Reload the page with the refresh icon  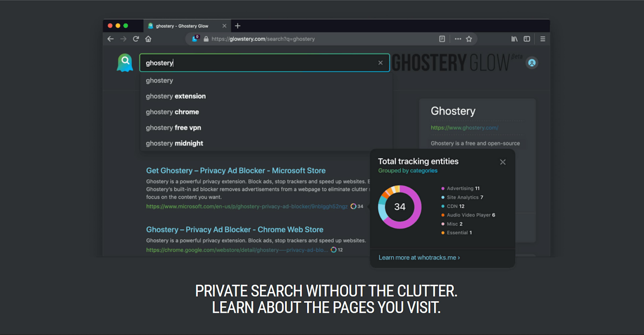point(136,39)
